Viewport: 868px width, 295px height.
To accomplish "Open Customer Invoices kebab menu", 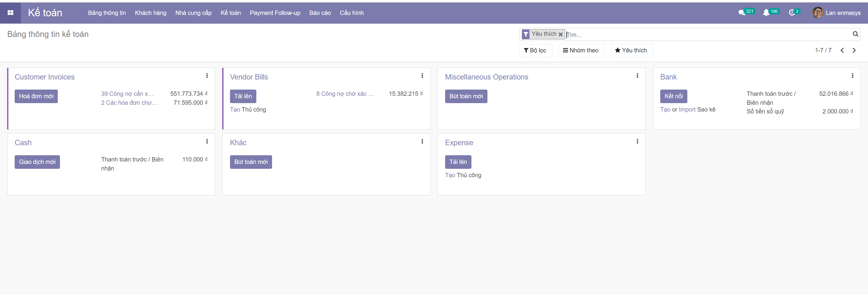I will [207, 76].
